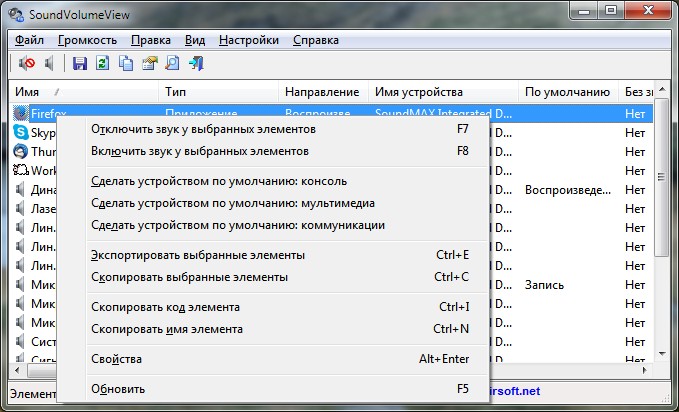Click the Unmute speaker toolbar icon
Viewport: 679px width, 412px height.
coord(49,63)
